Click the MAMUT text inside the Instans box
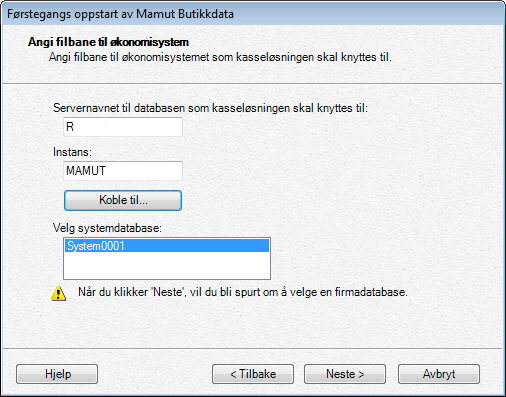 86,171
